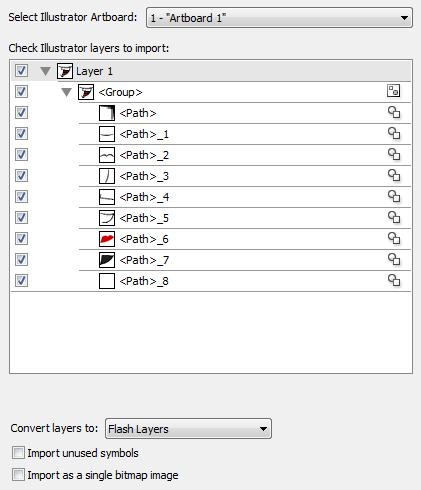Click the Layer 1 thumbnail icon
The width and height of the screenshot is (421, 490).
pos(65,71)
